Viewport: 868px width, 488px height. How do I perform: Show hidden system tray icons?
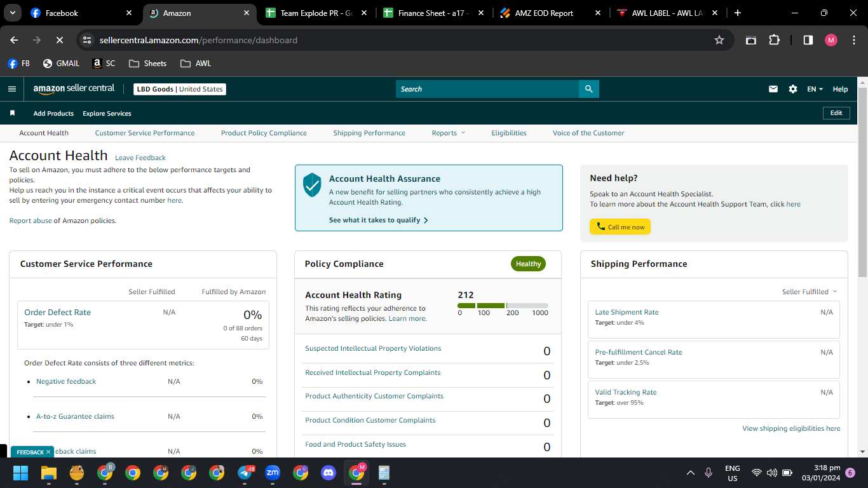(691, 473)
